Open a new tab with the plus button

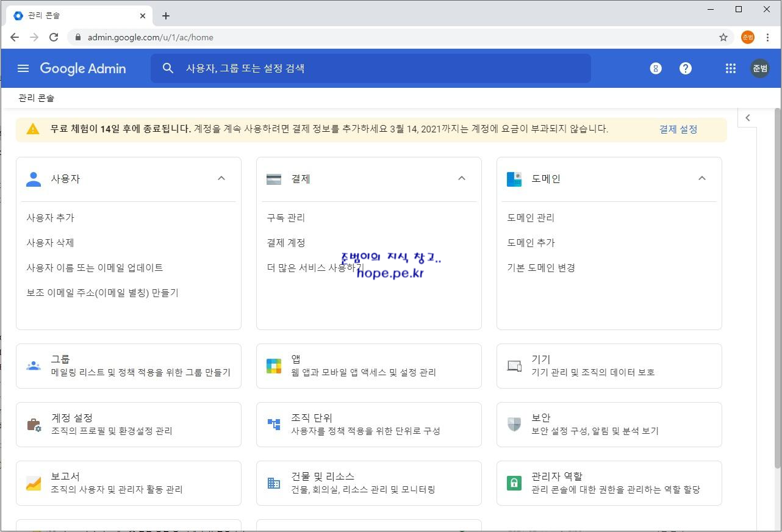pos(166,16)
